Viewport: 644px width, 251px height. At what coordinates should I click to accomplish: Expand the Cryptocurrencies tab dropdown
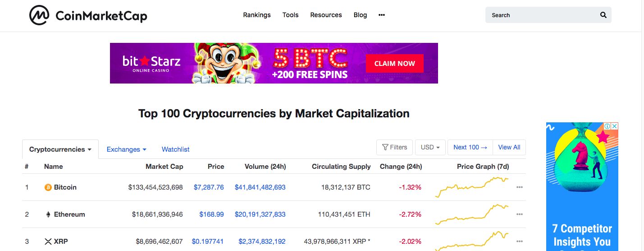[60, 149]
